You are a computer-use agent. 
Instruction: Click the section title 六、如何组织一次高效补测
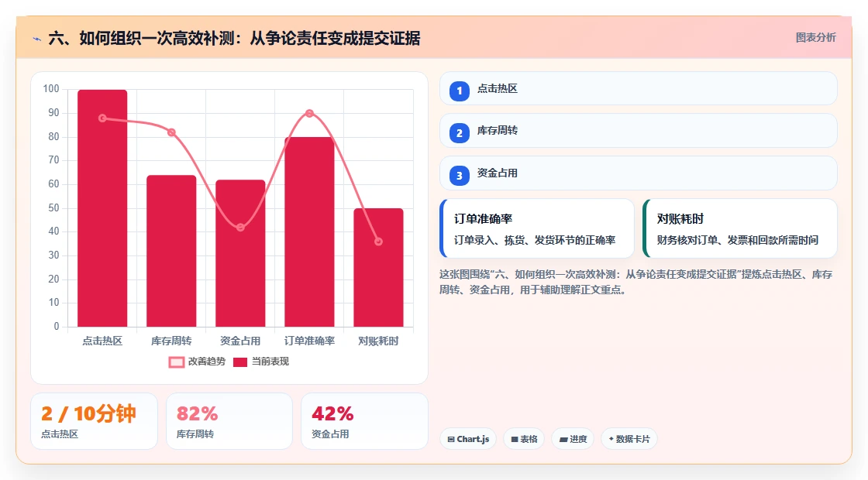235,38
